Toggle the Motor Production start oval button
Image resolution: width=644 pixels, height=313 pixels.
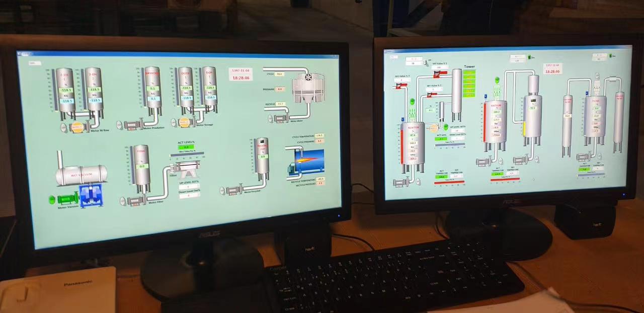point(119,125)
